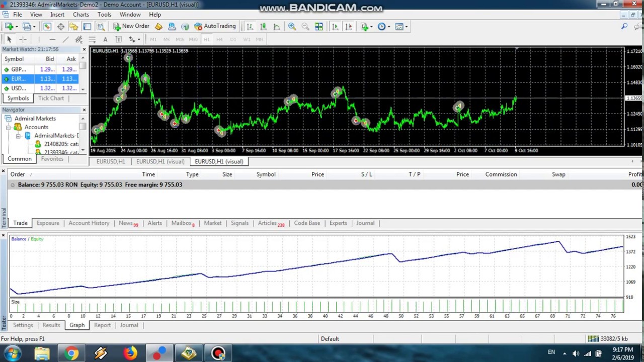Select the Vertical Line drawing tool
This screenshot has height=362, width=644.
point(39,39)
